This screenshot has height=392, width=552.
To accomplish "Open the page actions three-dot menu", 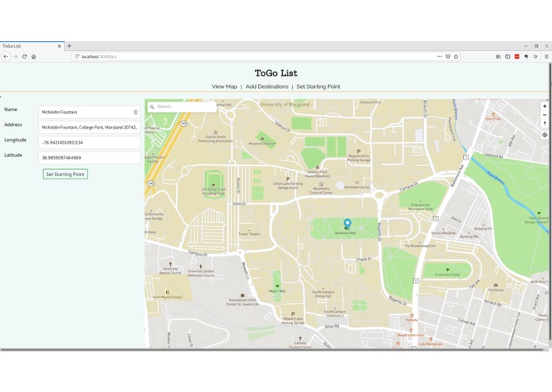I will point(440,56).
